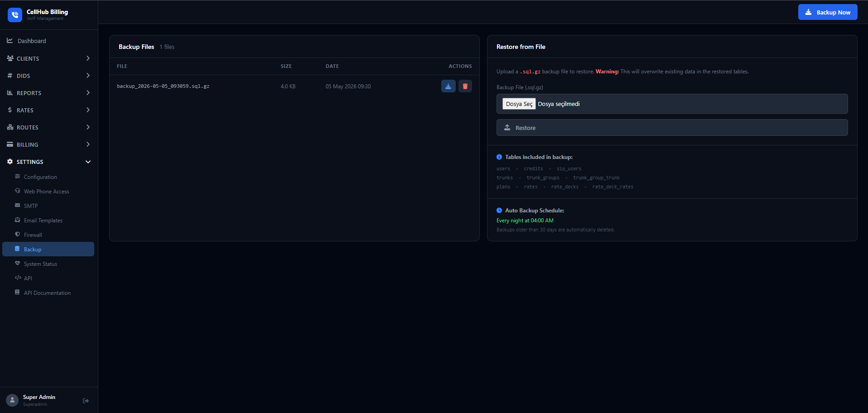
Task: Click the CellHub Billing title
Action: [x=47, y=12]
